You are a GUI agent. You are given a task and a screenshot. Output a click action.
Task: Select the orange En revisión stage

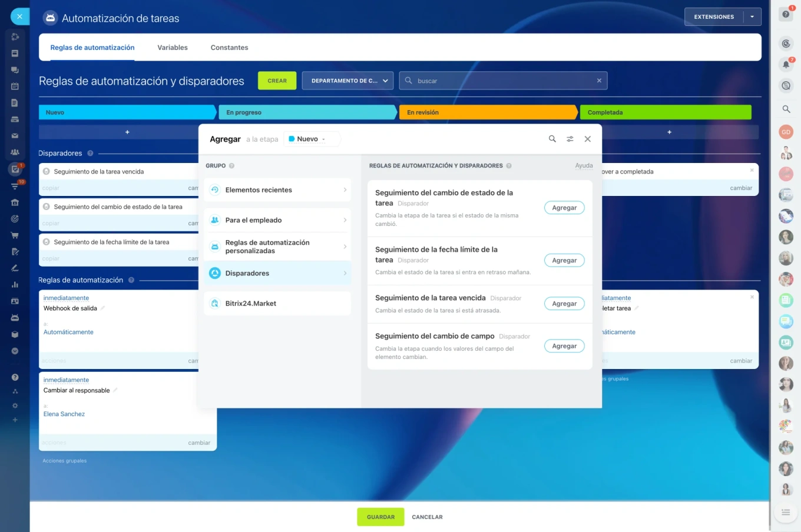[488, 112]
